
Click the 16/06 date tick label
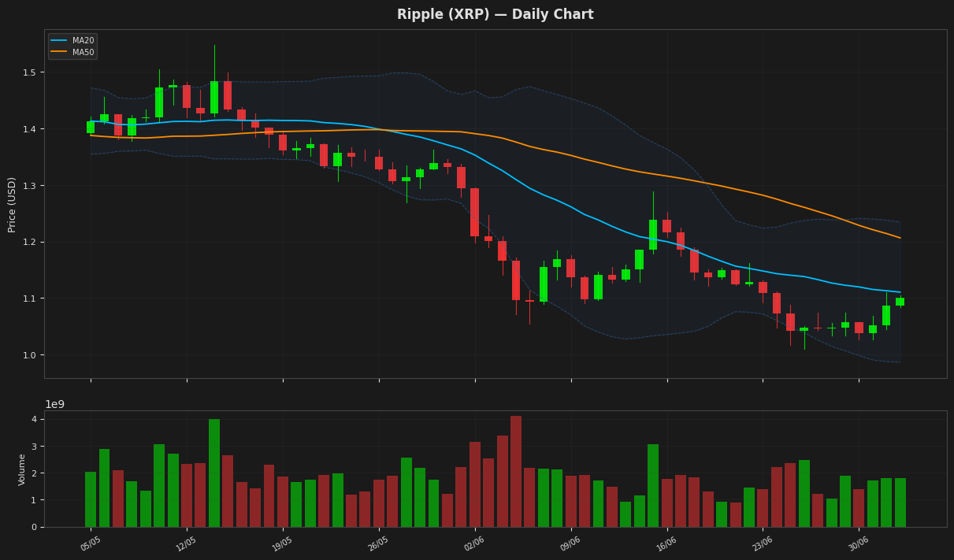pyautogui.click(x=666, y=543)
